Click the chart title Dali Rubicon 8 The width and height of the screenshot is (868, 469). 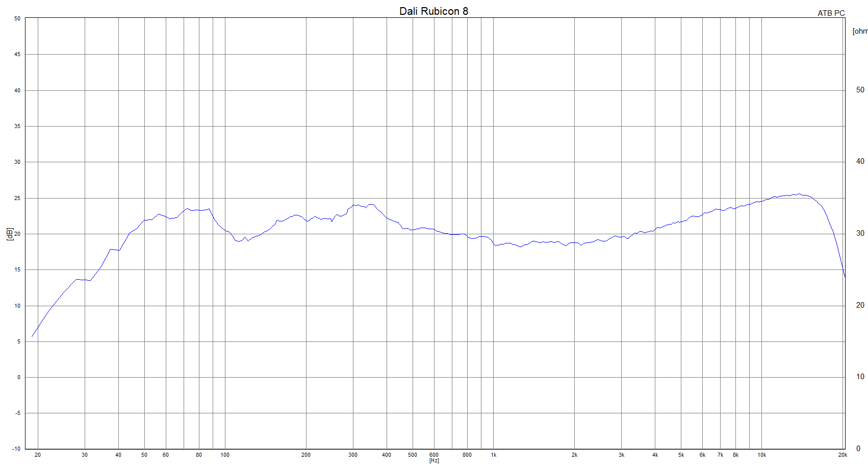tap(433, 11)
